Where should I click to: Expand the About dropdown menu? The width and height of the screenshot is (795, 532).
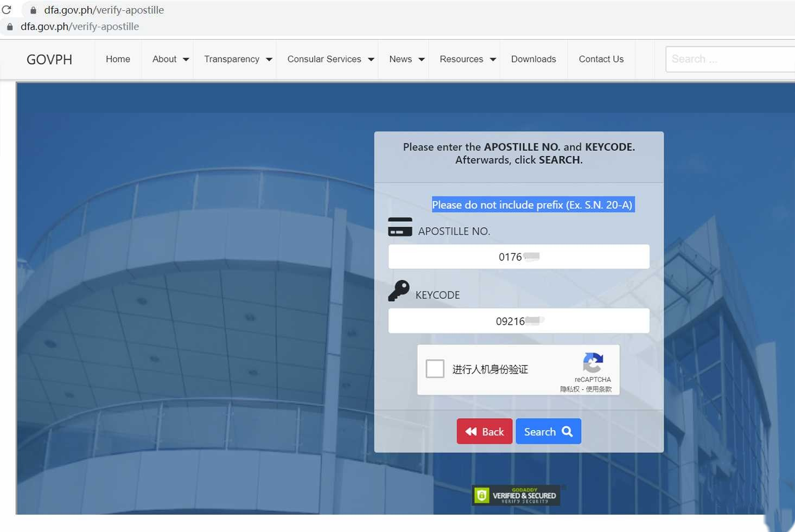pos(170,59)
